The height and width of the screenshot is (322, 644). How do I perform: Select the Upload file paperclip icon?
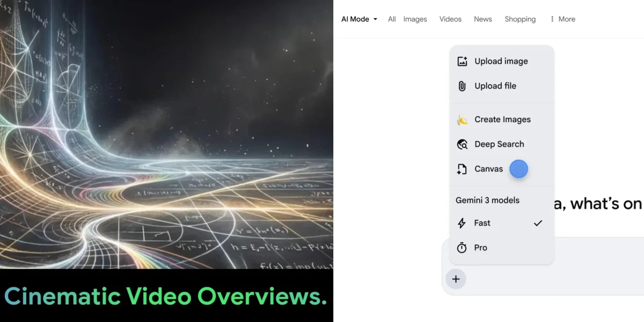point(462,86)
